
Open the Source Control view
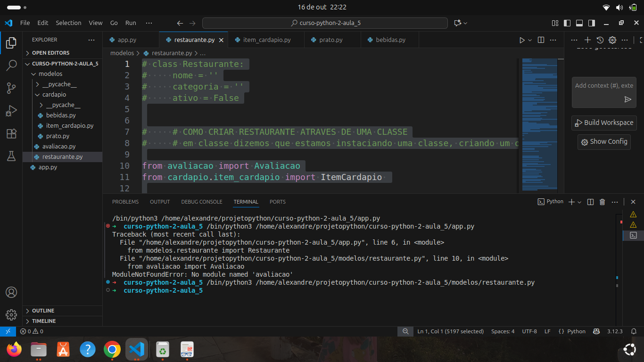(x=11, y=88)
